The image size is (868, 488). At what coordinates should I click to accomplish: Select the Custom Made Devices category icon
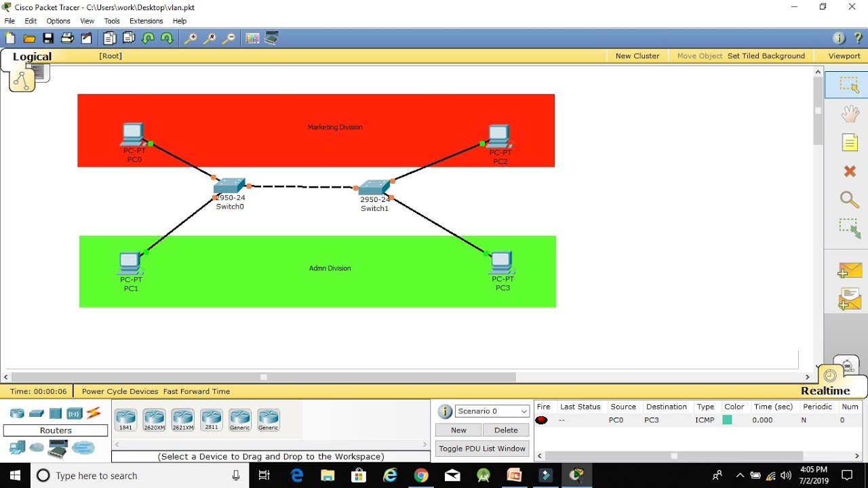58,449
